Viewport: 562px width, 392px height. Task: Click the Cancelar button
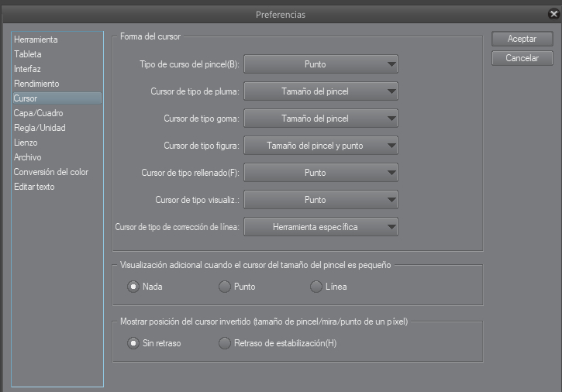522,58
